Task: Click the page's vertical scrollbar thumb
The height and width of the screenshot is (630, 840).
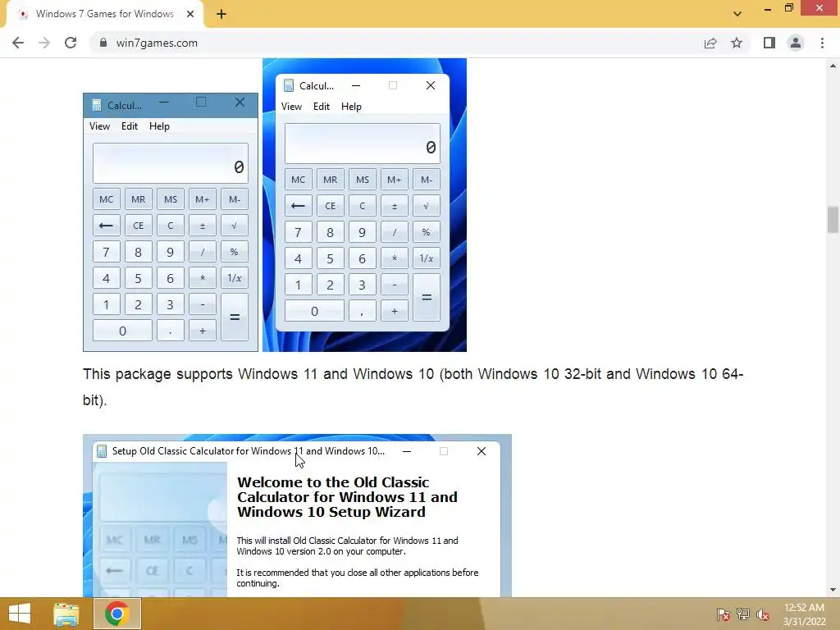Action: coord(833,220)
